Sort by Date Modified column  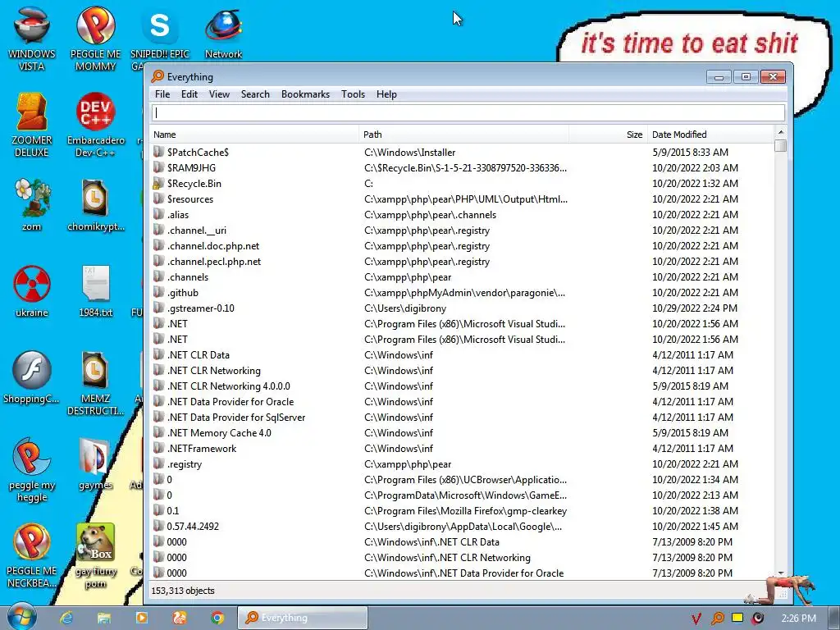(x=710, y=135)
